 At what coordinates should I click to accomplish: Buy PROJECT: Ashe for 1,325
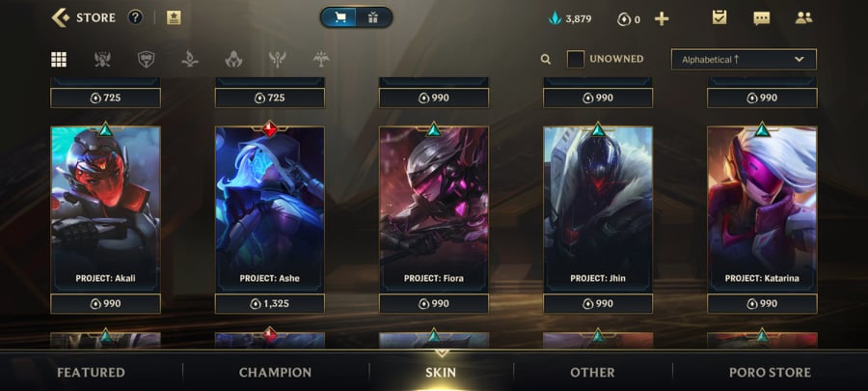[270, 303]
